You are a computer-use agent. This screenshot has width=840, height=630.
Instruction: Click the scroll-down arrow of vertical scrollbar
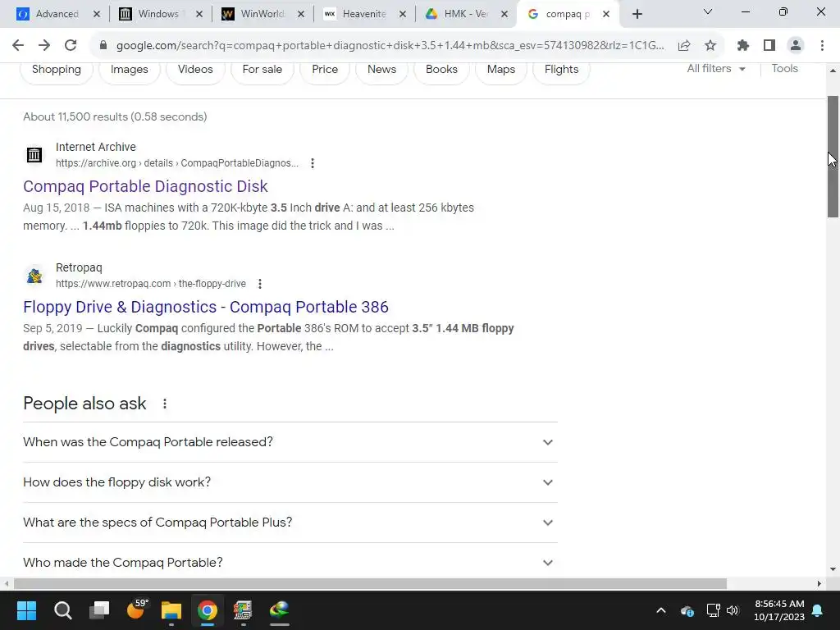(833, 569)
